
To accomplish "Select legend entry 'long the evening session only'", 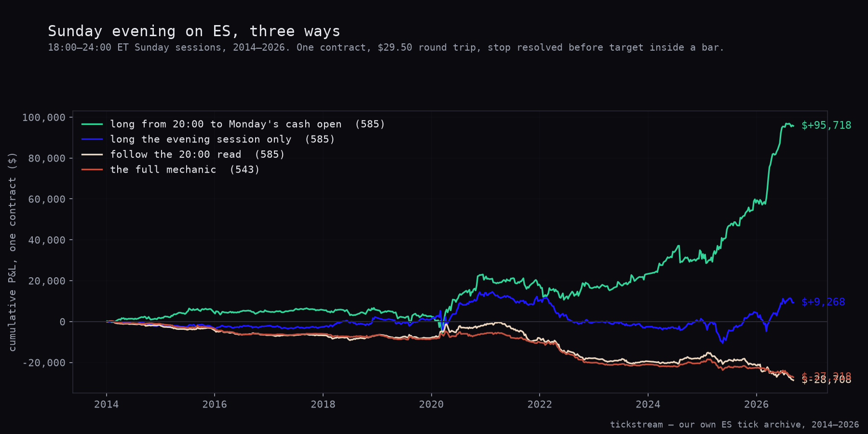I will point(222,139).
